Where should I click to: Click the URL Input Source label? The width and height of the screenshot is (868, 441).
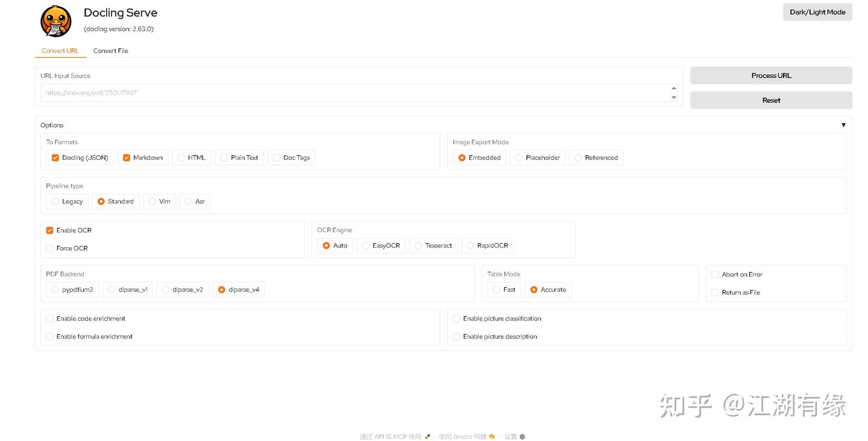[65, 76]
